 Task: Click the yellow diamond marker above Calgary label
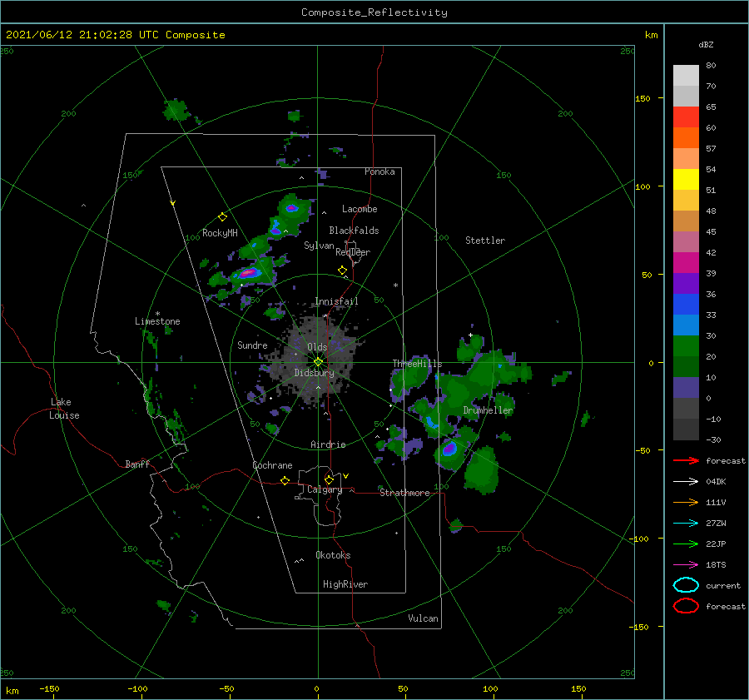pyautogui.click(x=329, y=479)
